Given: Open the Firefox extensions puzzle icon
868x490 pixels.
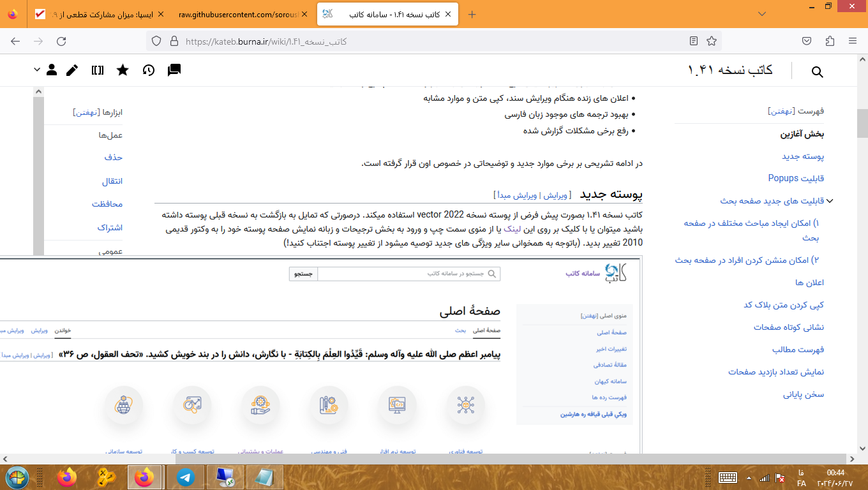Looking at the screenshot, I should click(830, 41).
